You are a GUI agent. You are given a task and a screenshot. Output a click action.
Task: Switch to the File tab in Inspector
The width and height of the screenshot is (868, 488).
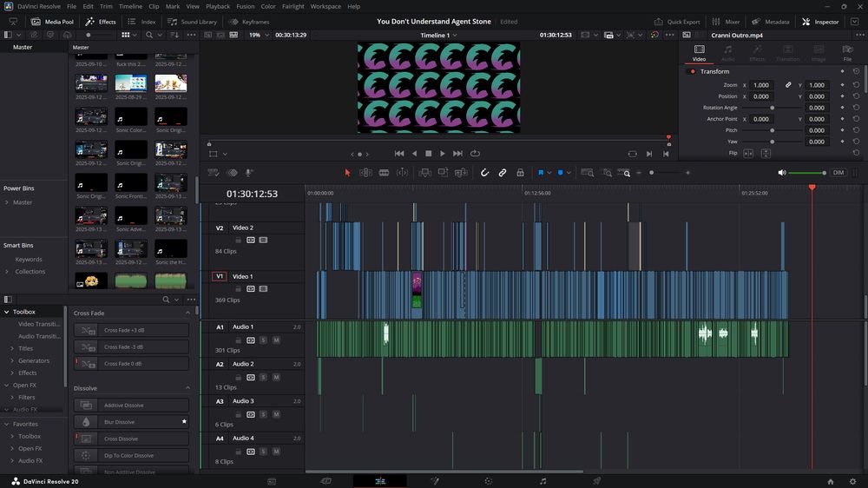tap(847, 54)
